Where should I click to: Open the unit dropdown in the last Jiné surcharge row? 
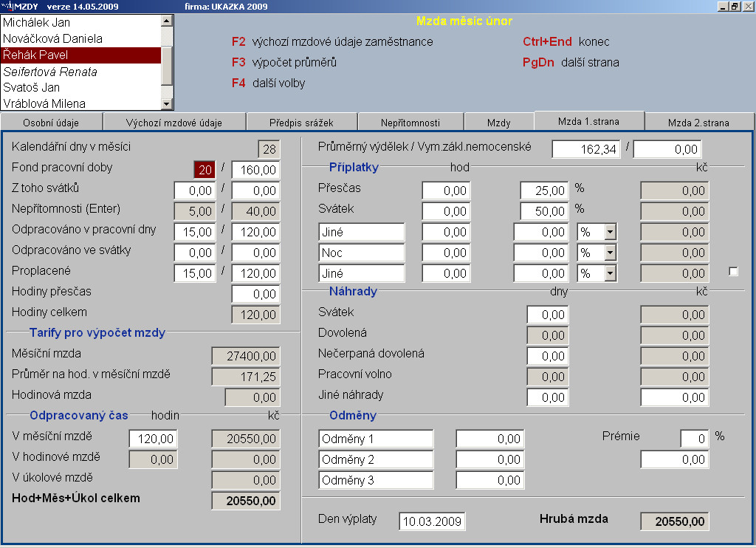point(610,273)
